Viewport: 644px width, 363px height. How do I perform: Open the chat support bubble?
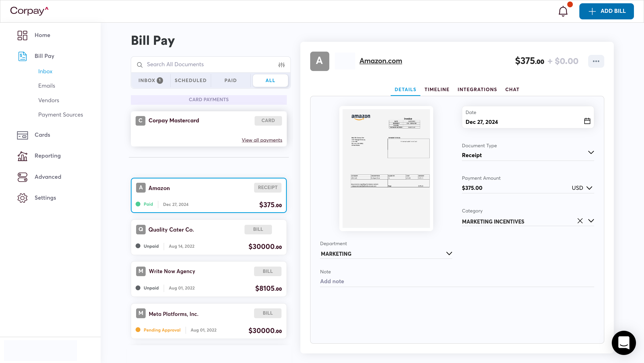624,343
